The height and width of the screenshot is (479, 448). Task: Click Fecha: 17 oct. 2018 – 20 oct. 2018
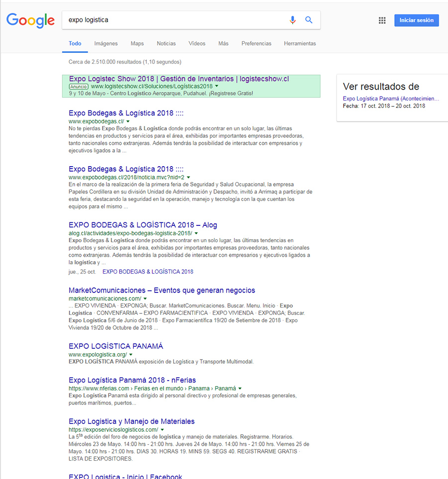point(384,105)
